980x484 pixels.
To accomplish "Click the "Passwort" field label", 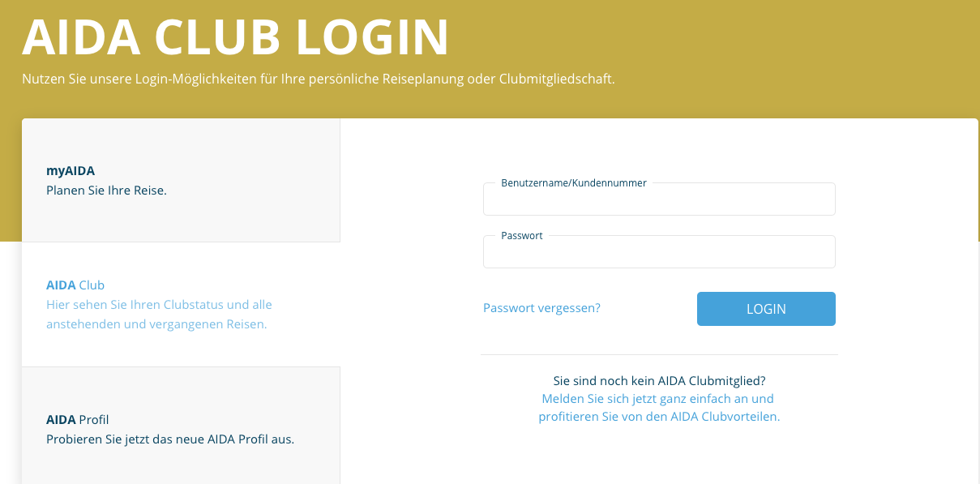I will (x=522, y=235).
